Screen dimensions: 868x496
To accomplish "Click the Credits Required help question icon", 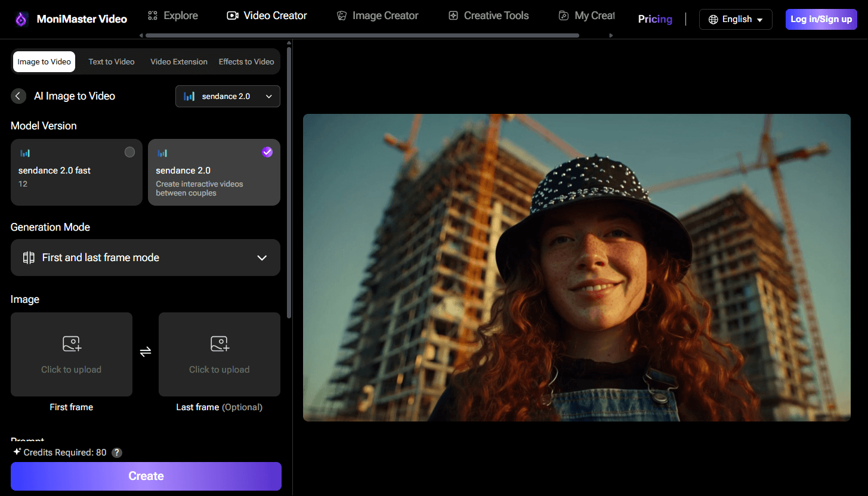I will (x=117, y=452).
